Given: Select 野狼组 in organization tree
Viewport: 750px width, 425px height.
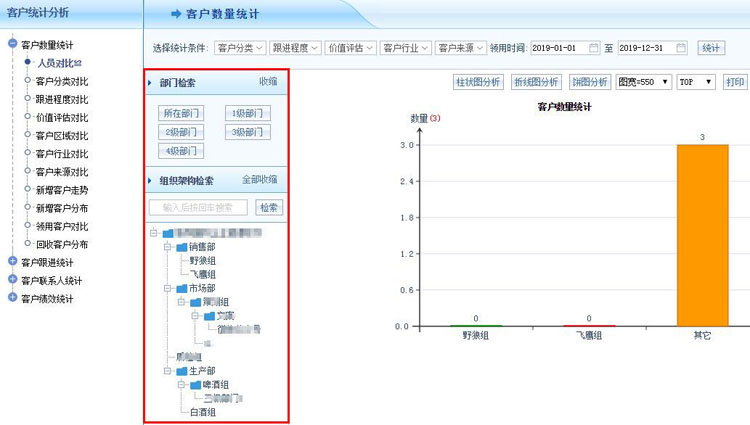Looking at the screenshot, I should pyautogui.click(x=202, y=261).
